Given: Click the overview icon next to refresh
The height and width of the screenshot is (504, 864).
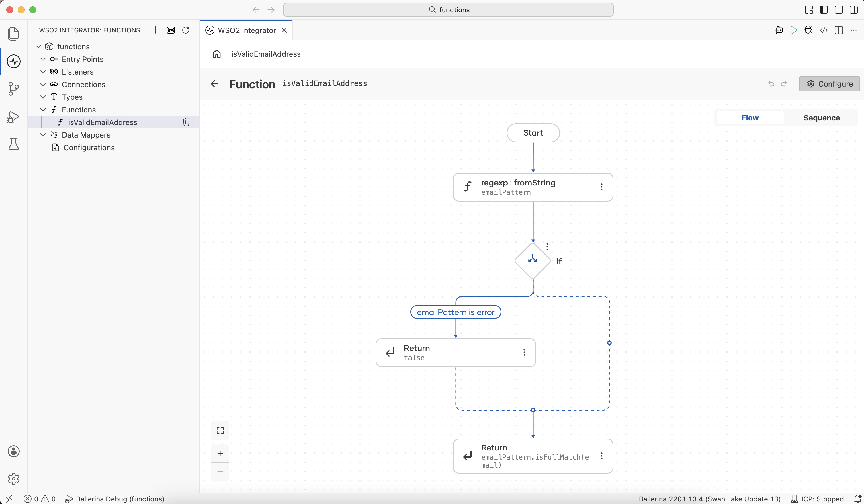Looking at the screenshot, I should coord(171,30).
